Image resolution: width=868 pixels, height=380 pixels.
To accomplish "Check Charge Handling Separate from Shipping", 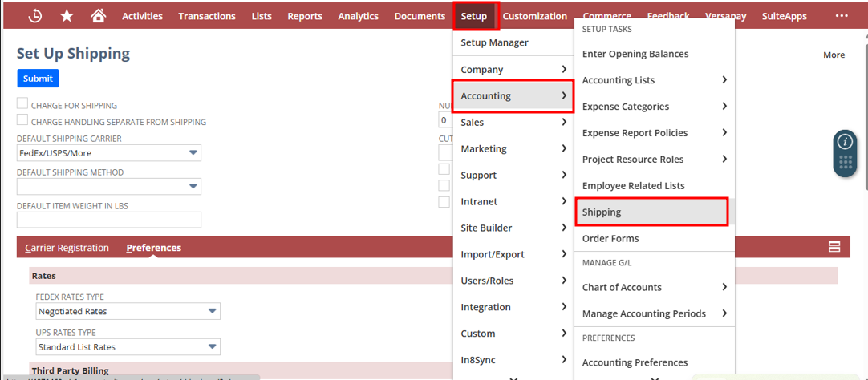I will 22,122.
